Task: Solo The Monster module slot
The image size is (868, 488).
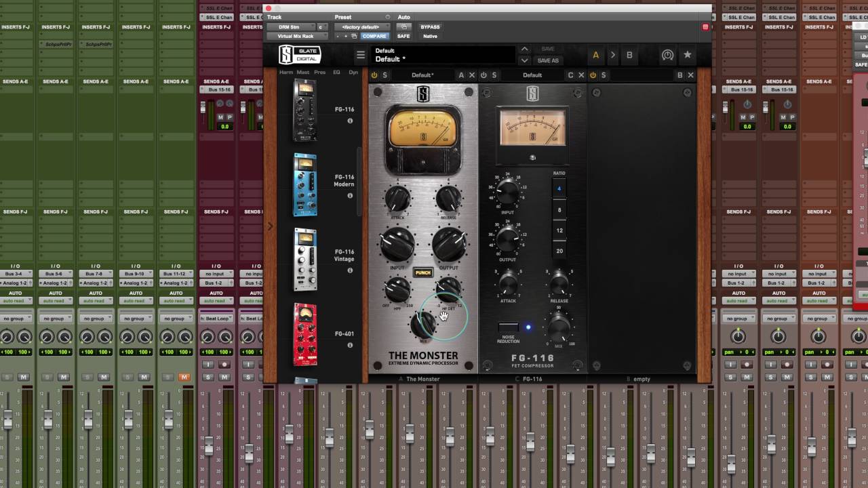Action: [x=384, y=75]
